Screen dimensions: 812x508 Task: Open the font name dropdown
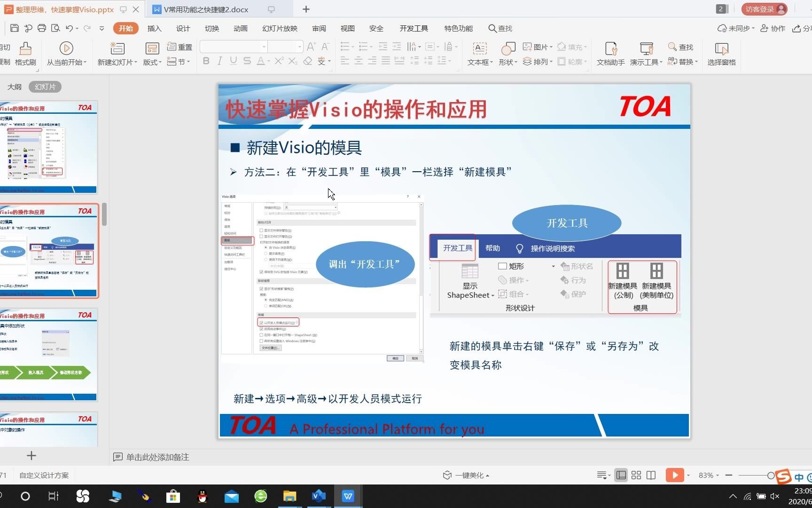tap(264, 47)
